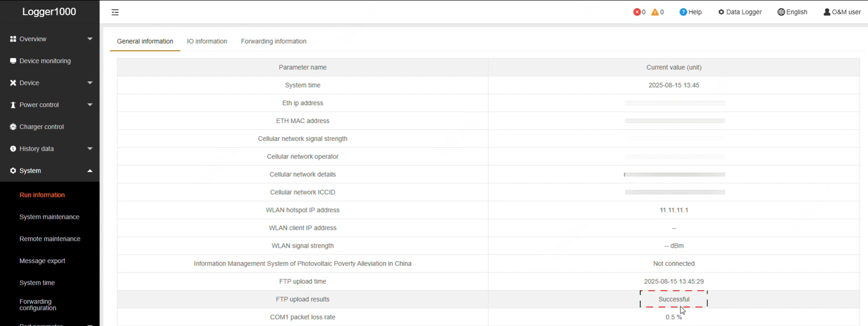
Task: Click the red error counter icon
Action: (637, 12)
